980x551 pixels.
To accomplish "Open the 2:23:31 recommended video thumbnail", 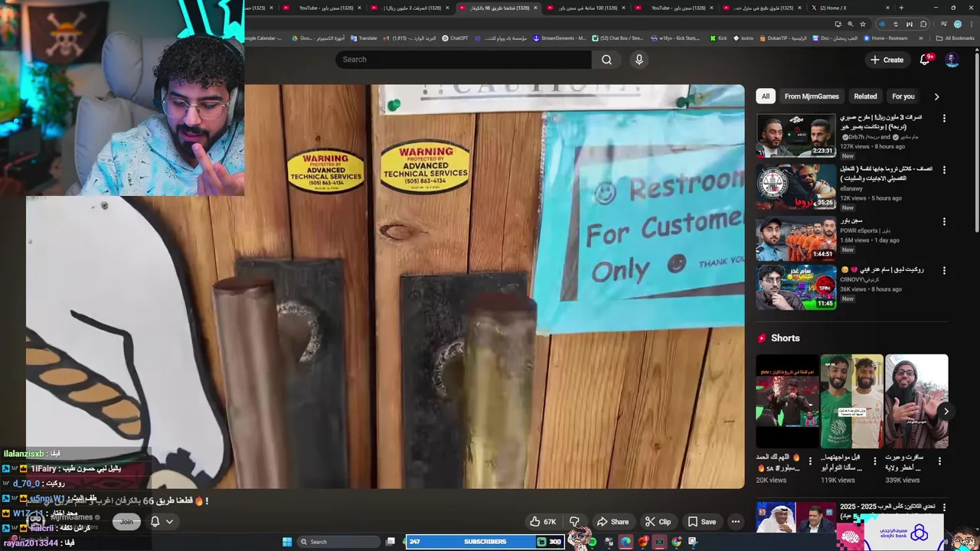I will [x=796, y=135].
